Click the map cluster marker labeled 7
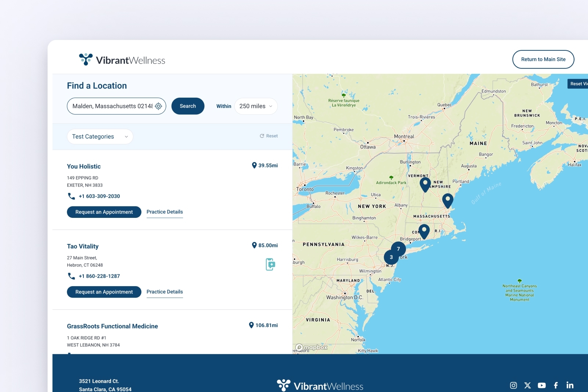The image size is (588, 392). click(398, 249)
